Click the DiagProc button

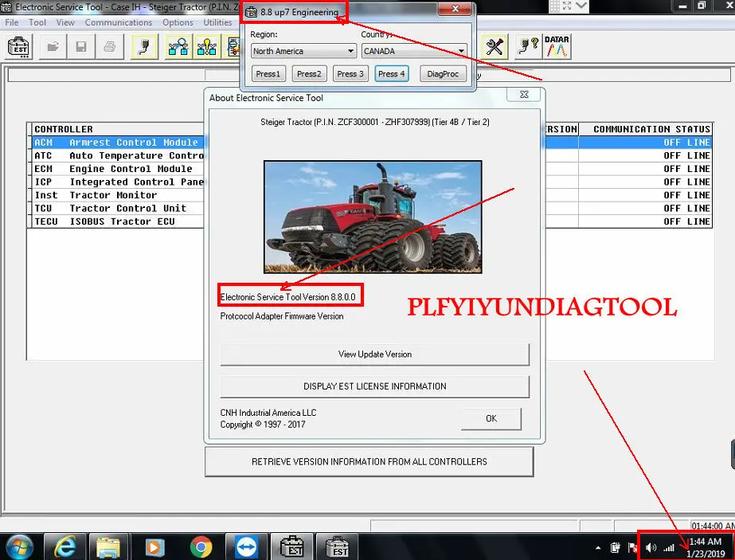[443, 73]
